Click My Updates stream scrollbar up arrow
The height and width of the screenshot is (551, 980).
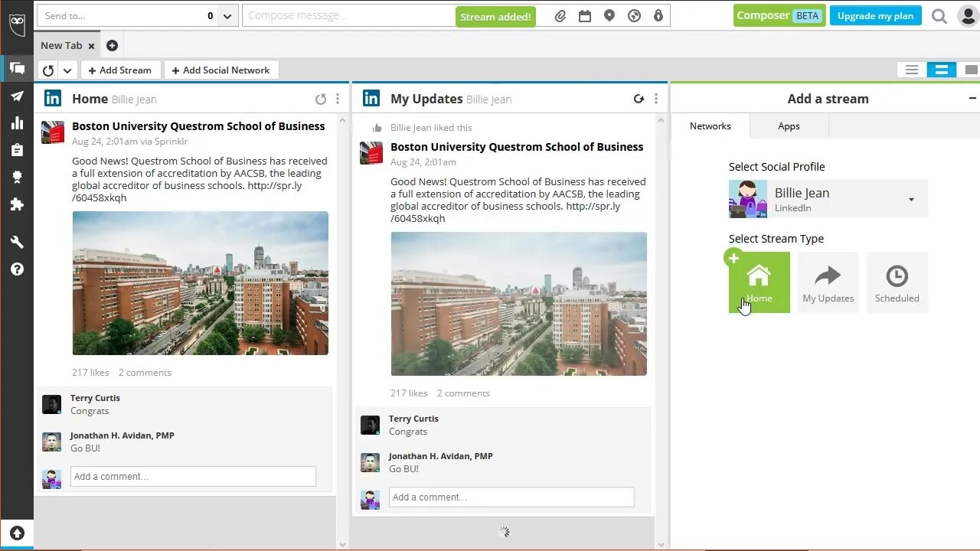coord(661,119)
